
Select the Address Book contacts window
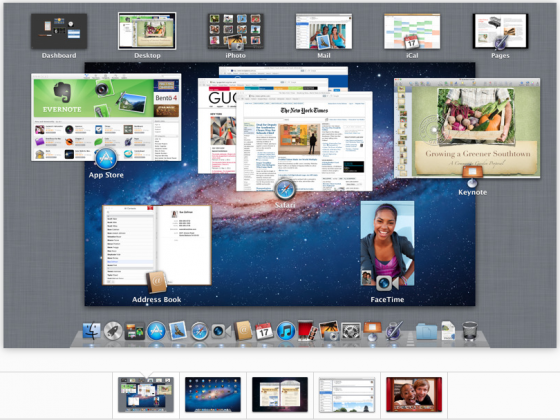point(156,245)
